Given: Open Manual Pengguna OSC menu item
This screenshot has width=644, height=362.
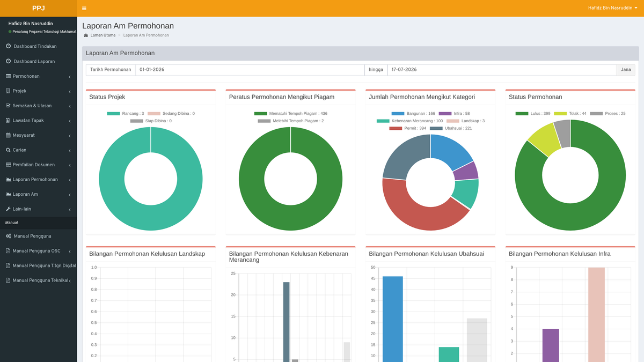Looking at the screenshot, I should pyautogui.click(x=39, y=251).
